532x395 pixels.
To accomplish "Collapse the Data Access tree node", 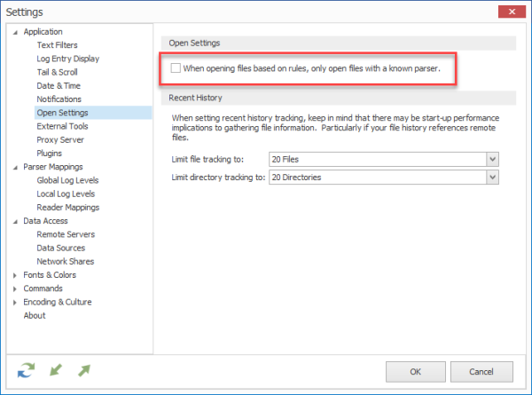I will point(15,221).
